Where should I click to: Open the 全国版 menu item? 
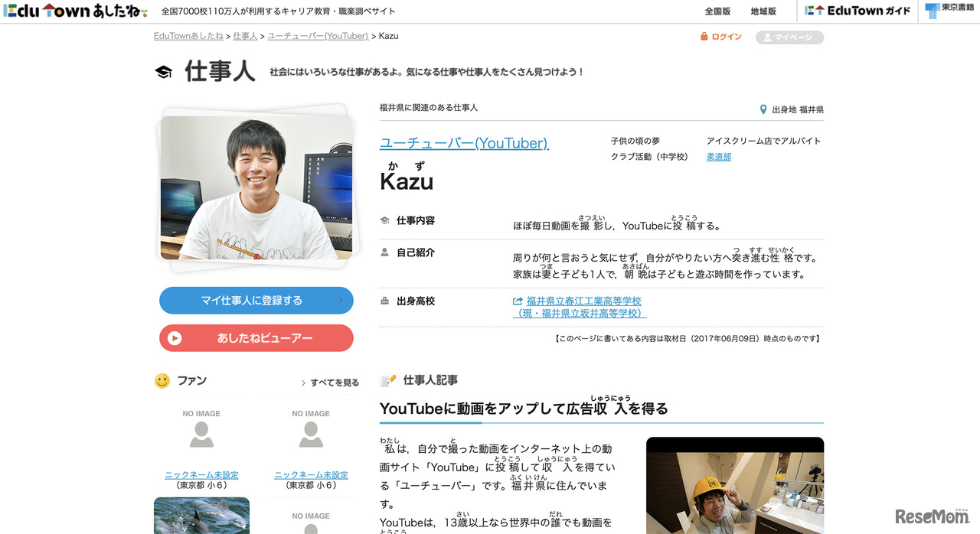717,11
